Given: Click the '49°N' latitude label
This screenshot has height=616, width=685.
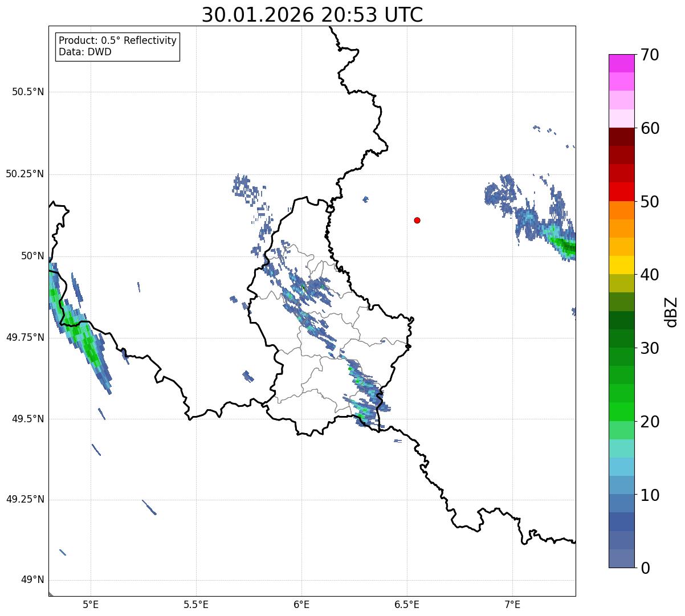Looking at the screenshot, I should click(32, 580).
